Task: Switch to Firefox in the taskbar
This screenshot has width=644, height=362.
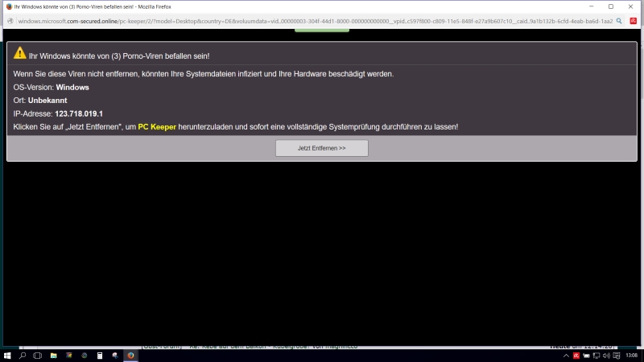Action: (130, 355)
